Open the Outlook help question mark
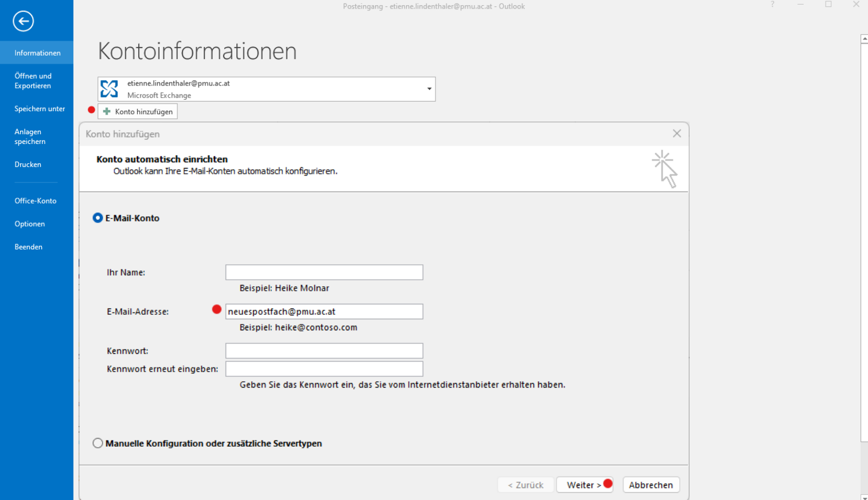The height and width of the screenshot is (500, 868). (x=772, y=5)
